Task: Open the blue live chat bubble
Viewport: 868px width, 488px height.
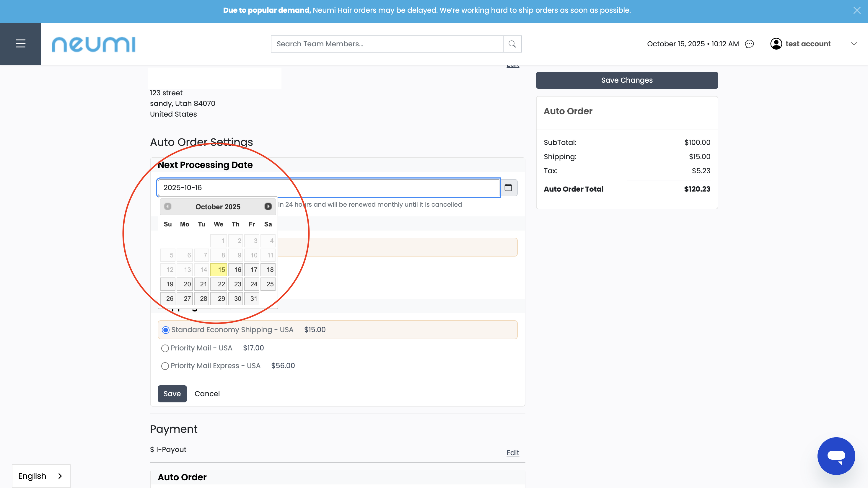Action: (836, 456)
